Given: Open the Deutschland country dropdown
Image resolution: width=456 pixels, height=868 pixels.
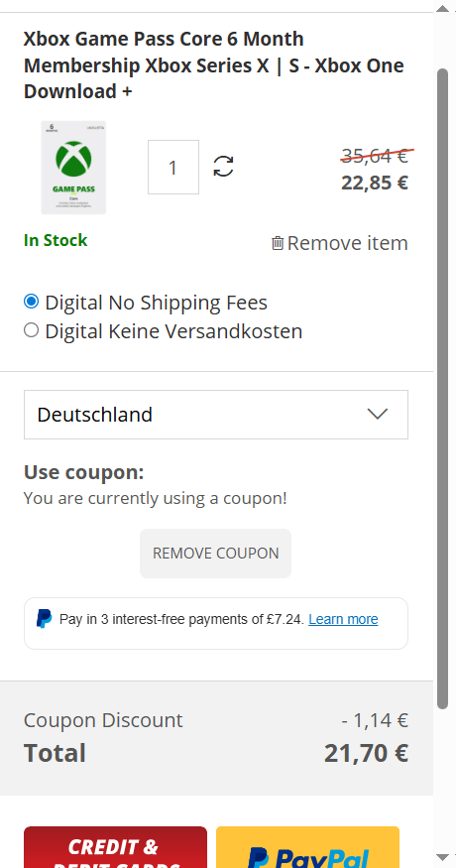Looking at the screenshot, I should (216, 415).
